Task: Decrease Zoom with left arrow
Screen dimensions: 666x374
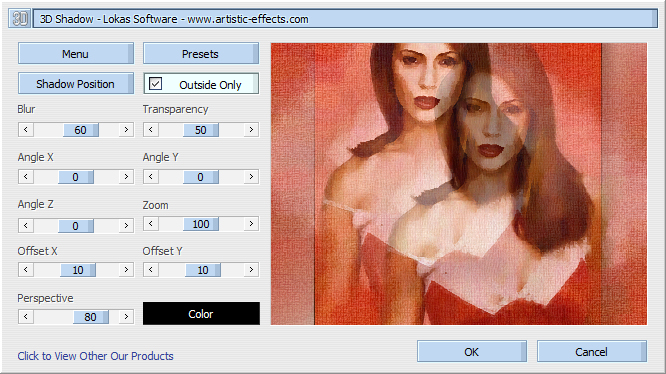Action: click(151, 224)
